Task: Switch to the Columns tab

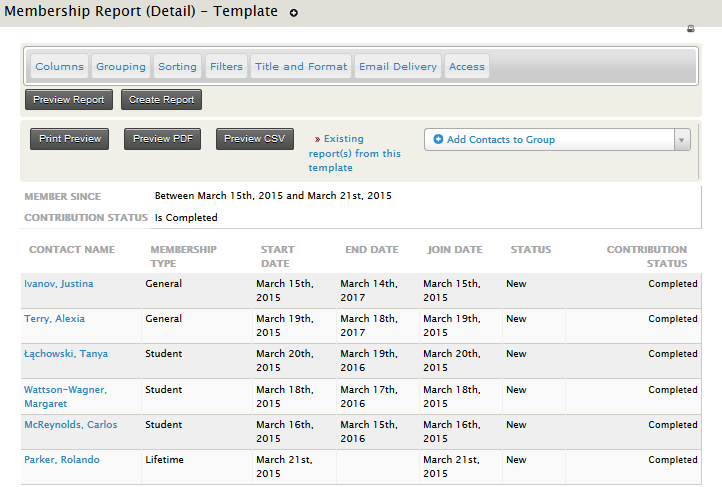Action: click(59, 67)
